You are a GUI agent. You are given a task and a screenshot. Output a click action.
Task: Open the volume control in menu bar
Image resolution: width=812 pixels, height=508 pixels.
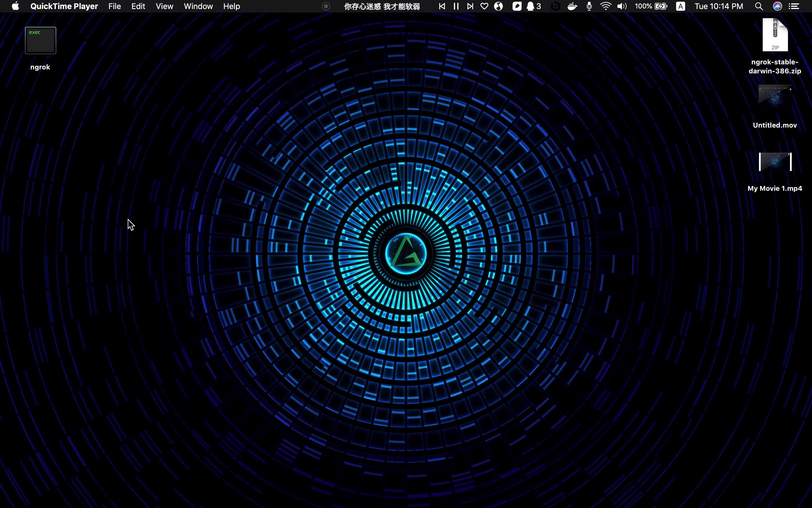click(x=622, y=6)
